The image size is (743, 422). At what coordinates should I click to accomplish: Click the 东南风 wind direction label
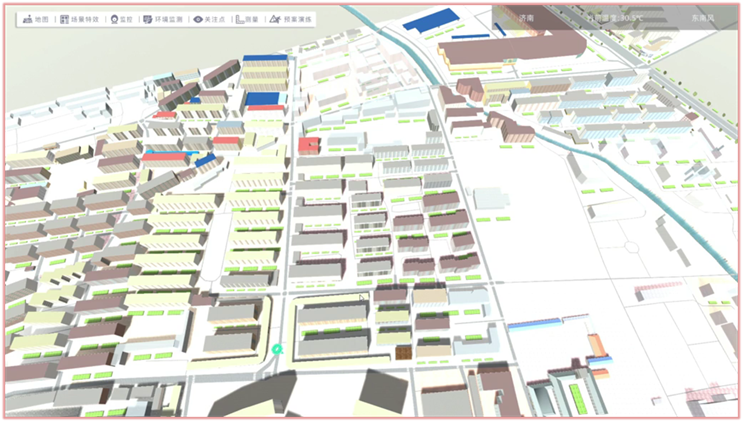click(702, 18)
